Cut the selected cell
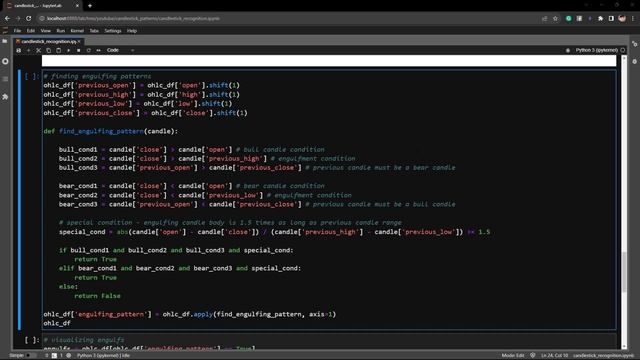 pyautogui.click(x=38, y=50)
